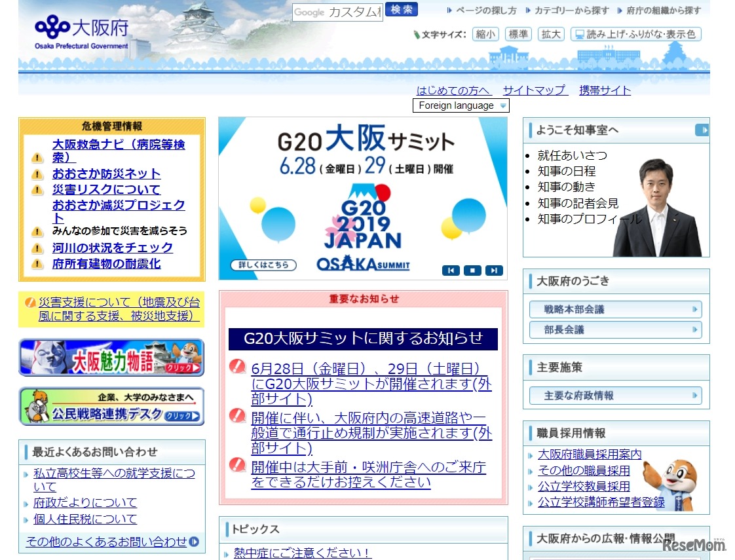Open 就任あいさつ in governor's office list
The width and height of the screenshot is (735, 560).
click(x=573, y=156)
